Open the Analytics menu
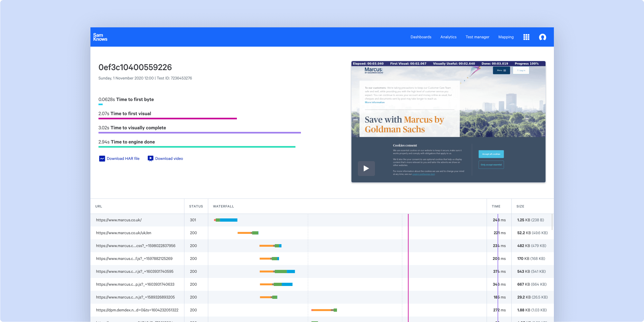Image resolution: width=644 pixels, height=322 pixels. point(448,37)
